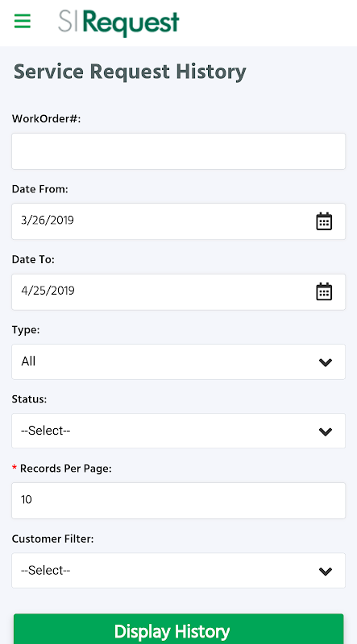The width and height of the screenshot is (357, 644).
Task: Click the Display History button
Action: (x=179, y=630)
